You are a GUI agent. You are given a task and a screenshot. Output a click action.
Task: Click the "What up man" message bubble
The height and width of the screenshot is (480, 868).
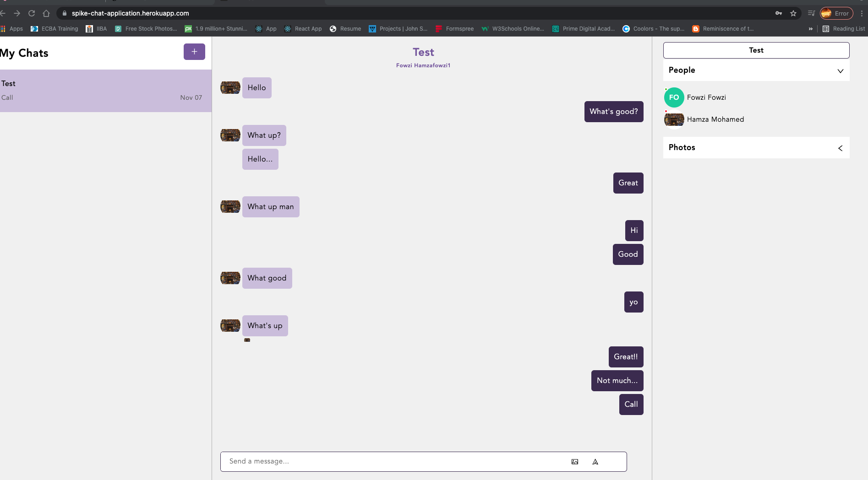click(x=271, y=207)
